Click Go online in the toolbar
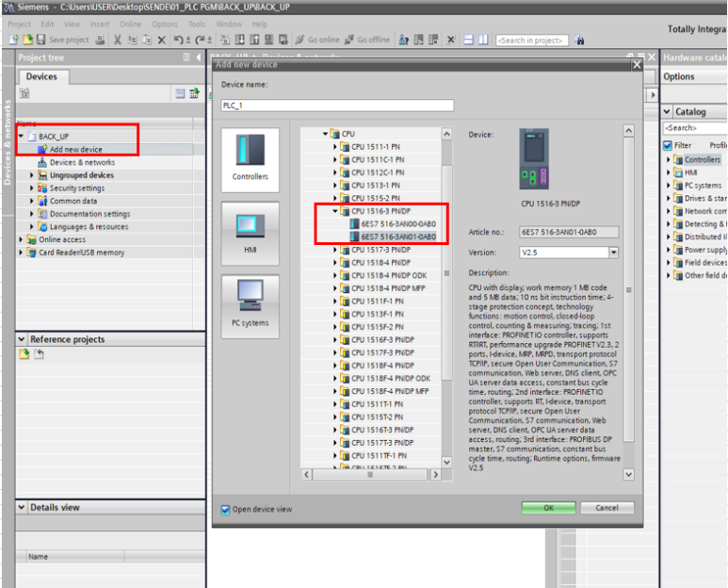728x588 pixels. (317, 40)
